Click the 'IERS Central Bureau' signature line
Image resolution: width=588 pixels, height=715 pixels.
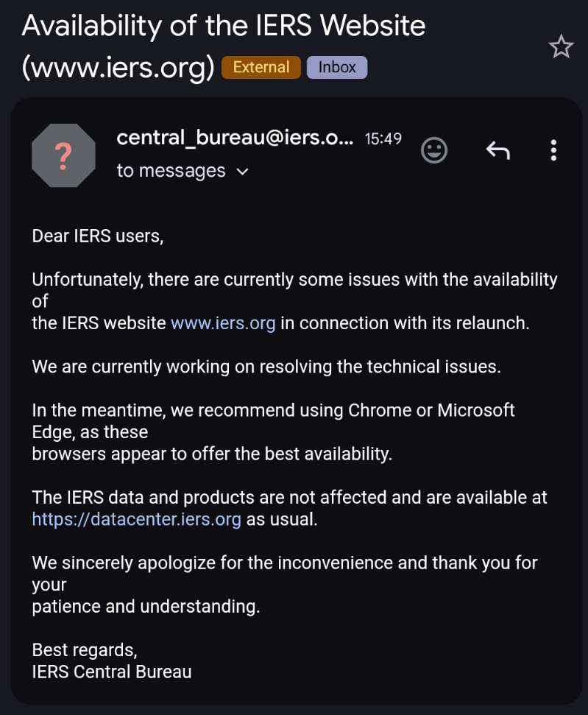coord(112,672)
